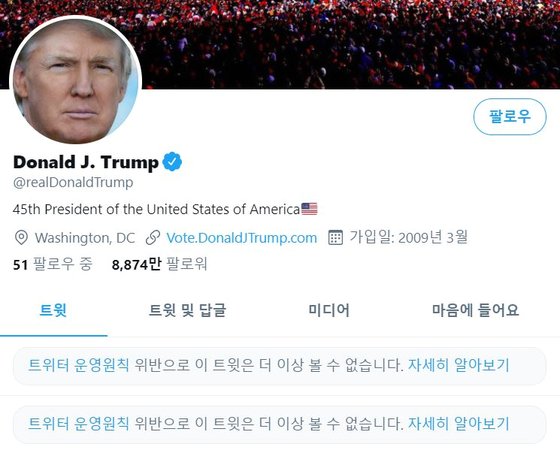Click the @realDonaldTrump handle text
Viewport: 560px width, 453px height.
73,183
